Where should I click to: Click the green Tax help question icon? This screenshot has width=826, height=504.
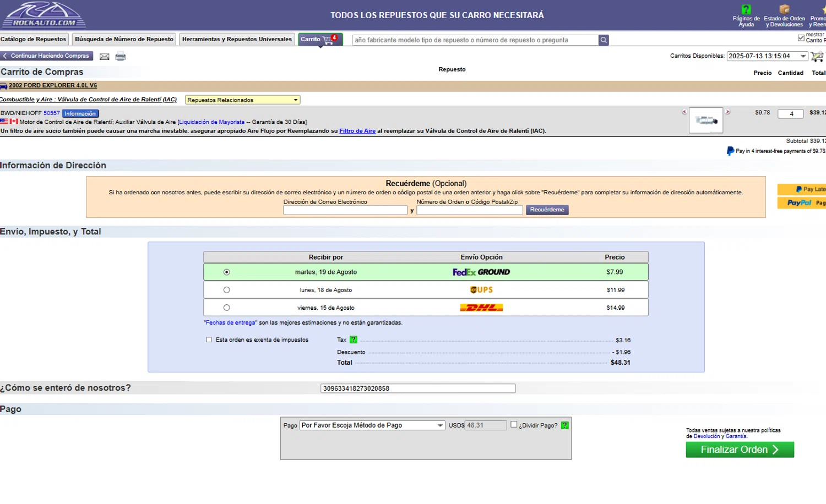click(x=354, y=340)
